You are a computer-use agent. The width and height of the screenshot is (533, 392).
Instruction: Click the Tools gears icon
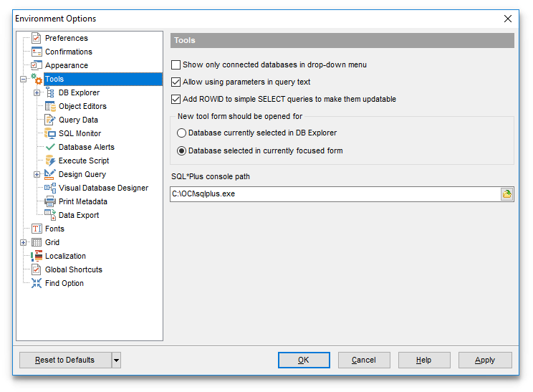tap(37, 79)
